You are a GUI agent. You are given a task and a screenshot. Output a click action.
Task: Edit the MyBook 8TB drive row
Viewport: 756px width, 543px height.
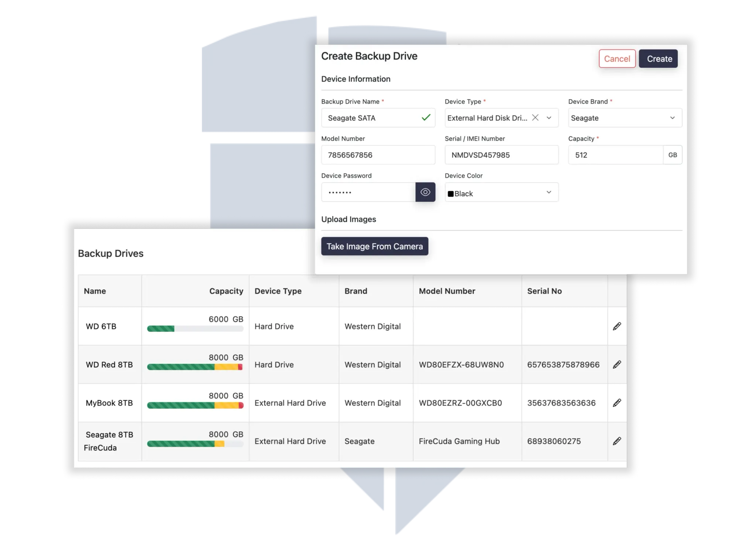617,403
